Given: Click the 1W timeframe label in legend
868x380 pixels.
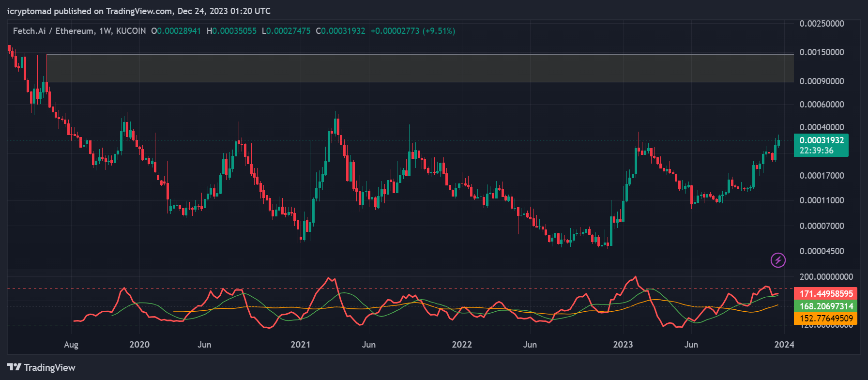Looking at the screenshot, I should 105,31.
